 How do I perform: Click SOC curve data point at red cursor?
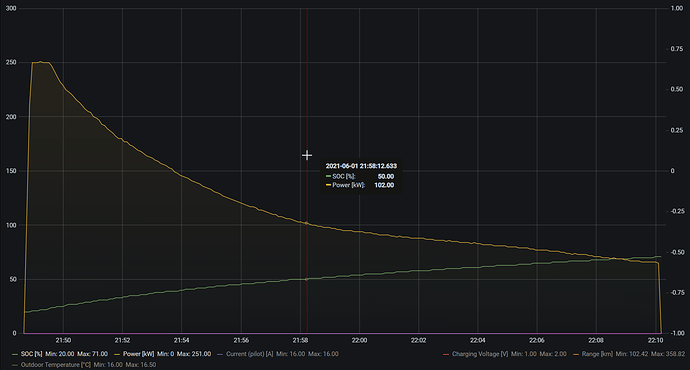click(307, 279)
